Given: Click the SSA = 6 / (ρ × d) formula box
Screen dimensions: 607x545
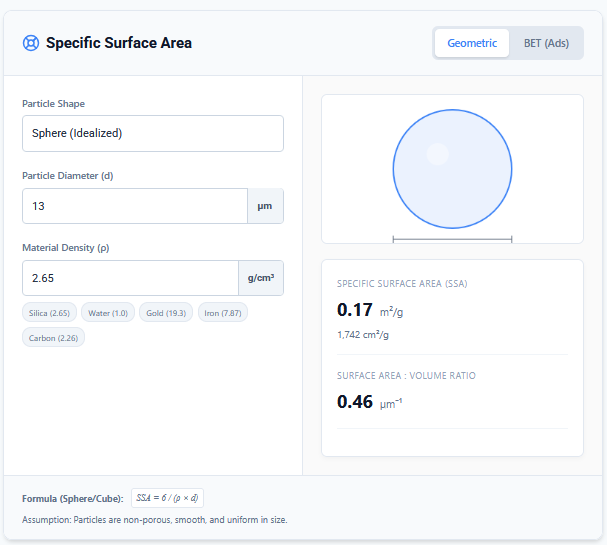Looking at the screenshot, I should [x=167, y=498].
